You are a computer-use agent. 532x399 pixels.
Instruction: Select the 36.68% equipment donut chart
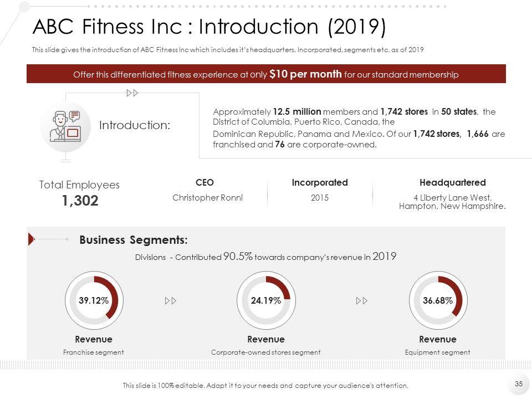[x=438, y=300]
